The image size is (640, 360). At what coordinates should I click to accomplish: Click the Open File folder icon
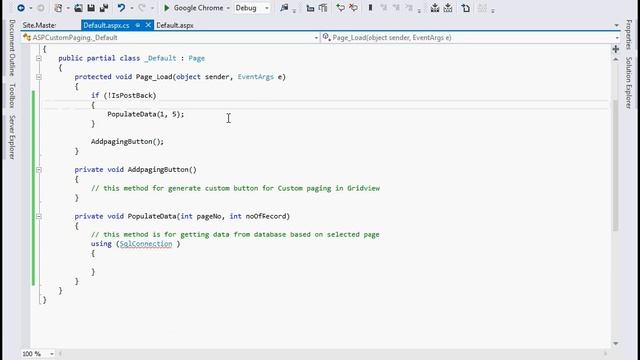click(x=78, y=8)
